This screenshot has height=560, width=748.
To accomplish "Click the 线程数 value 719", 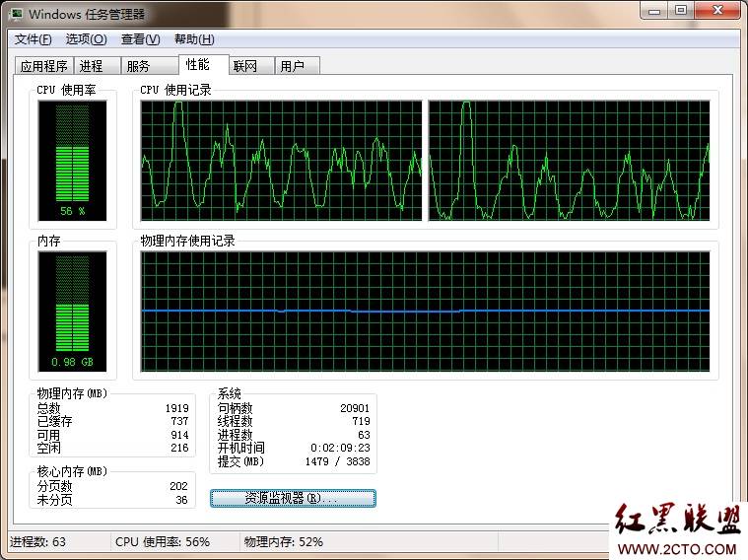I will pos(361,421).
